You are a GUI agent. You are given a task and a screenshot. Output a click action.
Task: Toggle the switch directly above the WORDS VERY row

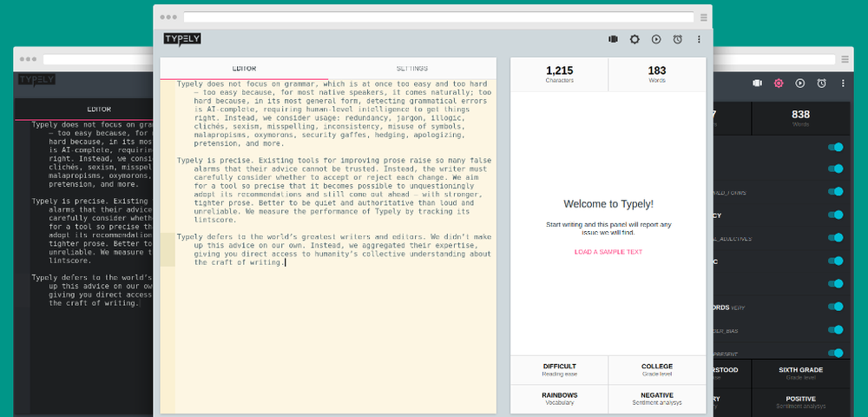835,283
